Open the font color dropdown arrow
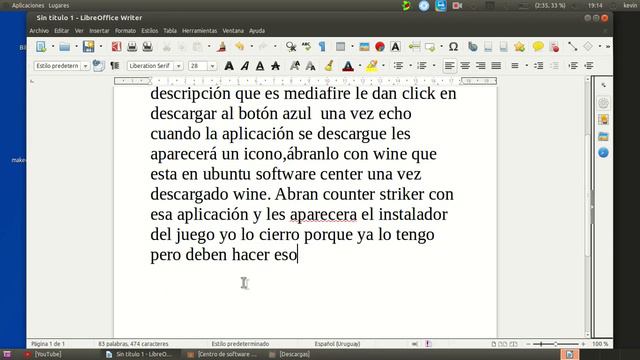Screen dimensions: 640x360 360,66
